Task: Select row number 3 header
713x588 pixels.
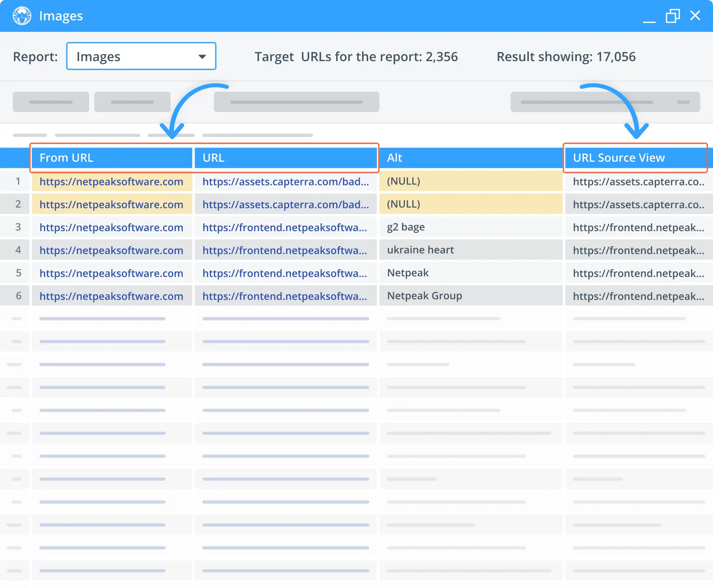Action: click(x=15, y=227)
